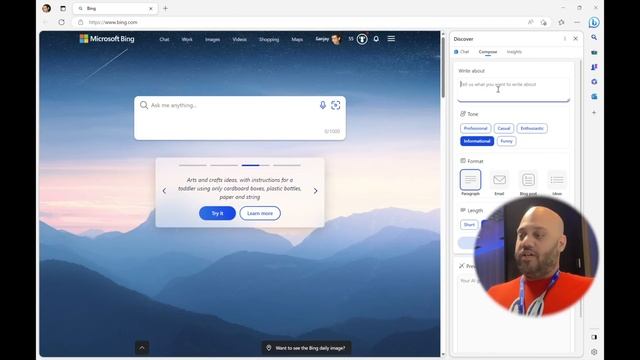Click the Learn more button

(260, 213)
